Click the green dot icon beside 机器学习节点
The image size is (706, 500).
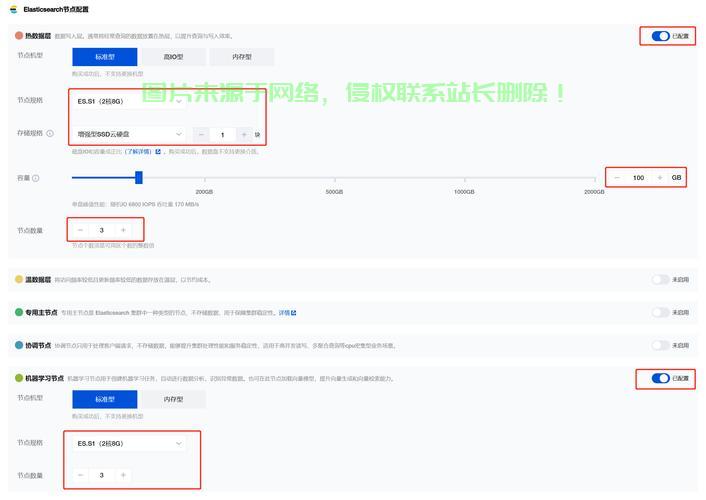[19, 378]
